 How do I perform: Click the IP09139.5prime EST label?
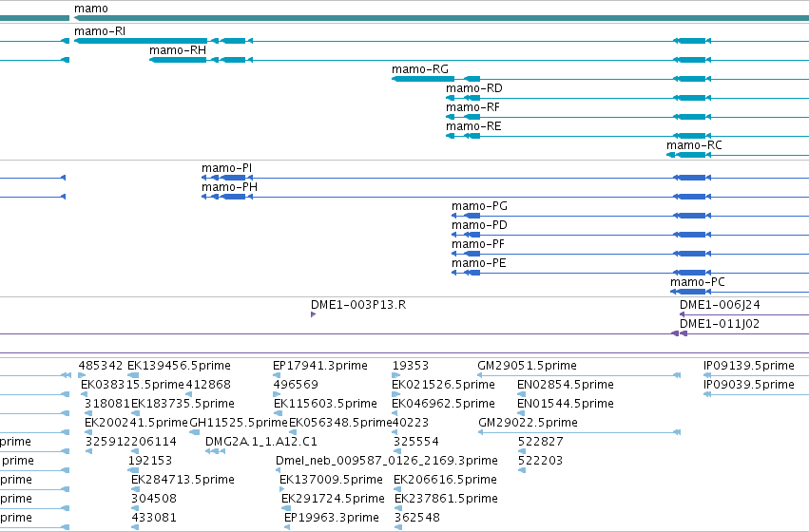[749, 366]
